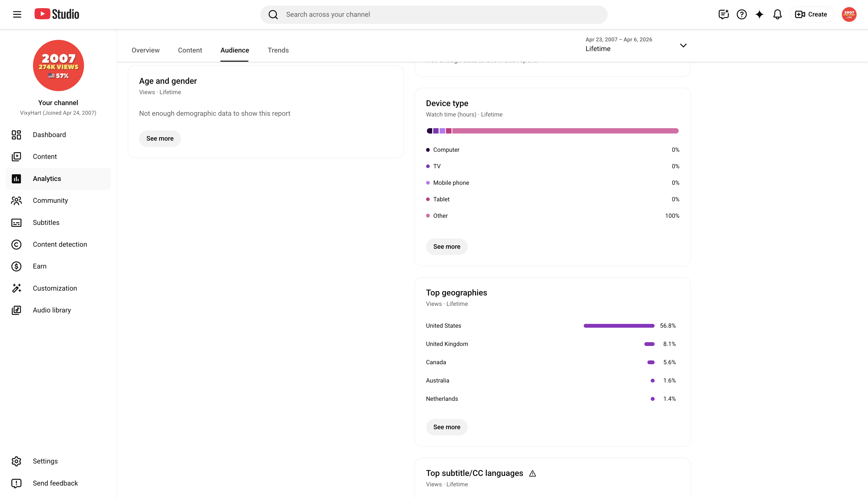The width and height of the screenshot is (868, 498).
Task: Open the hamburger navigation menu
Action: [x=17, y=14]
